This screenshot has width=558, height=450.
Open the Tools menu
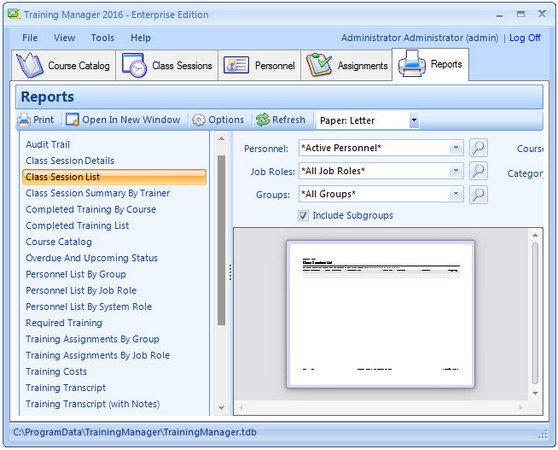(102, 38)
